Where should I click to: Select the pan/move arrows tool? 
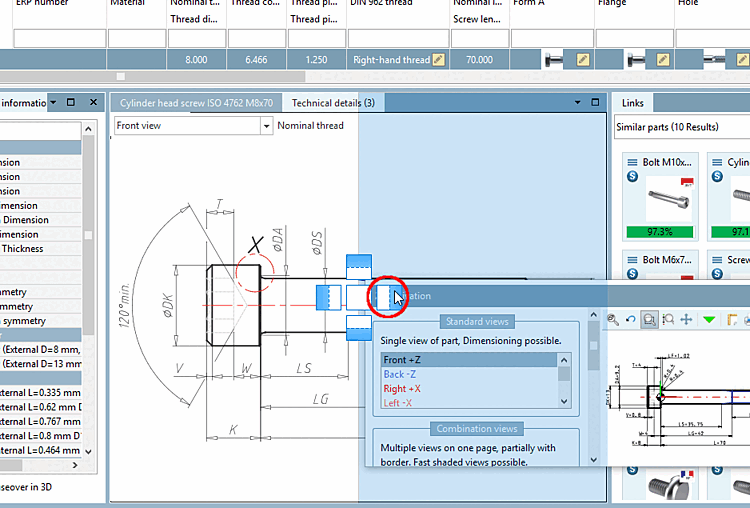pyautogui.click(x=686, y=319)
